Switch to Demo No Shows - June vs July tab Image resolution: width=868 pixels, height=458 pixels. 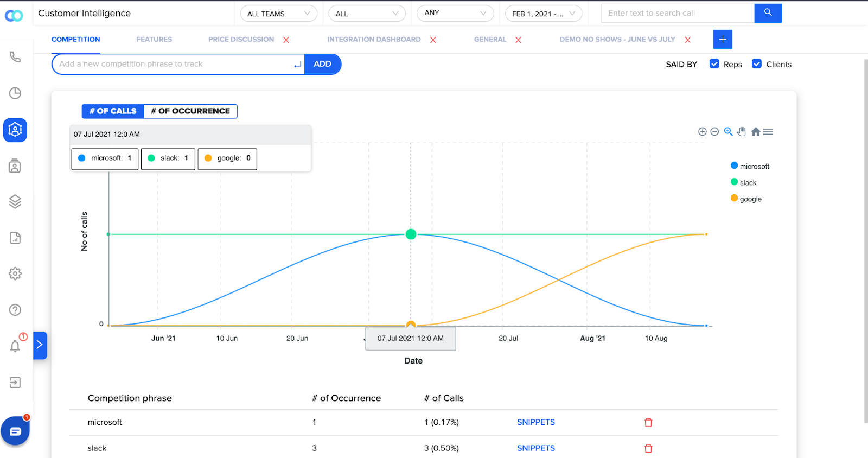coord(617,40)
